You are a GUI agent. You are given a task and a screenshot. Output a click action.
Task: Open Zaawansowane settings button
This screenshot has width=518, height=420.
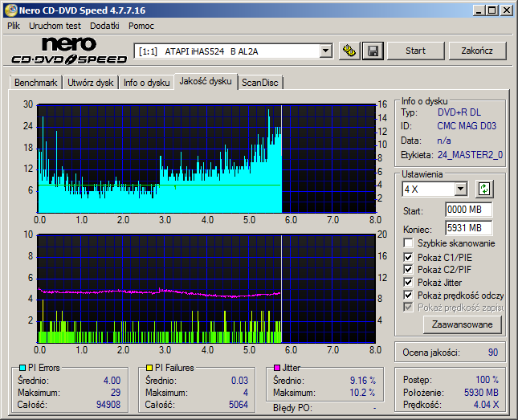click(x=462, y=324)
